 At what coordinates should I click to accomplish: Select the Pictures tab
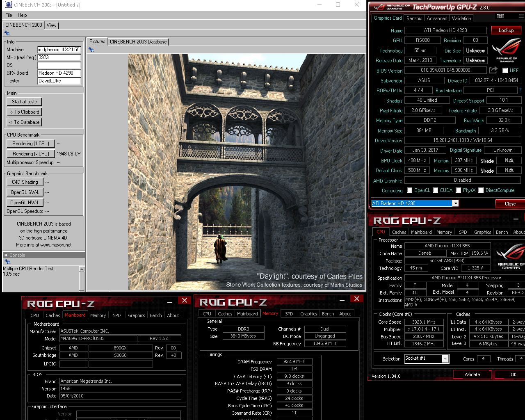coord(97,41)
